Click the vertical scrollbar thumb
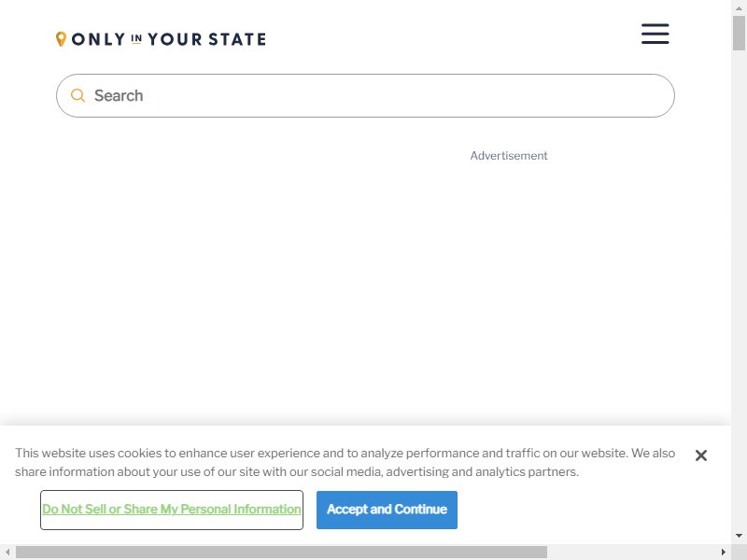This screenshot has height=560, width=747. [x=739, y=33]
